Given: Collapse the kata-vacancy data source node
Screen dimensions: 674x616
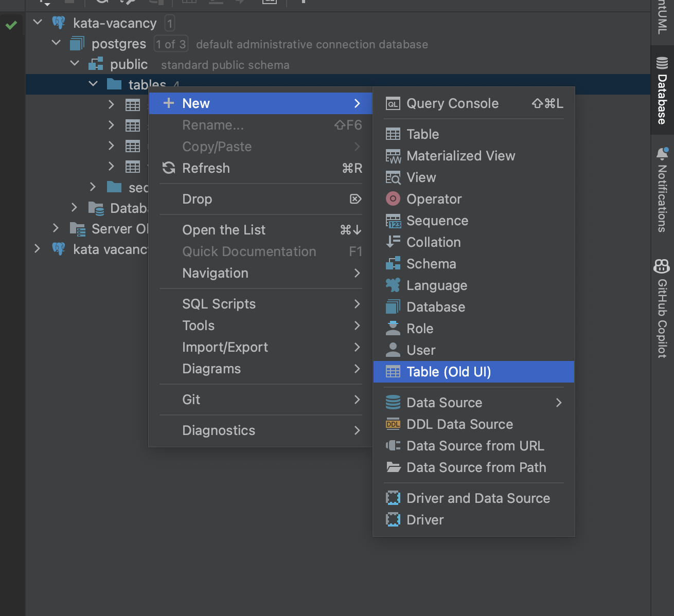Looking at the screenshot, I should click(38, 23).
